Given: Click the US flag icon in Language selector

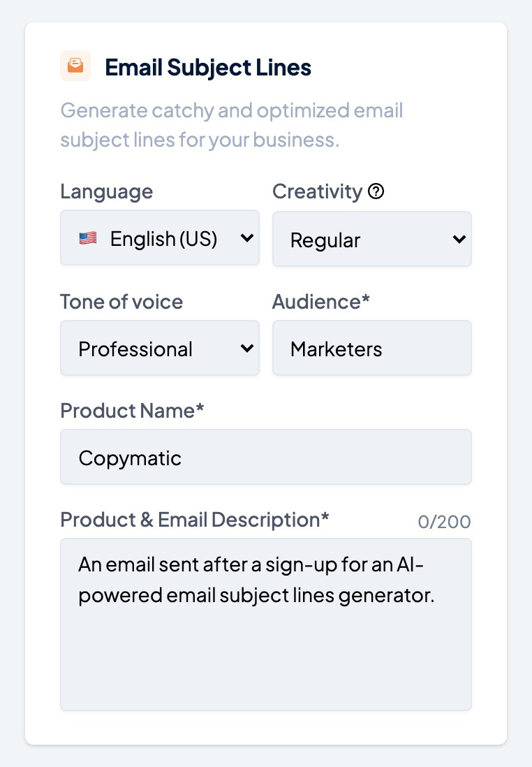Looking at the screenshot, I should (89, 238).
